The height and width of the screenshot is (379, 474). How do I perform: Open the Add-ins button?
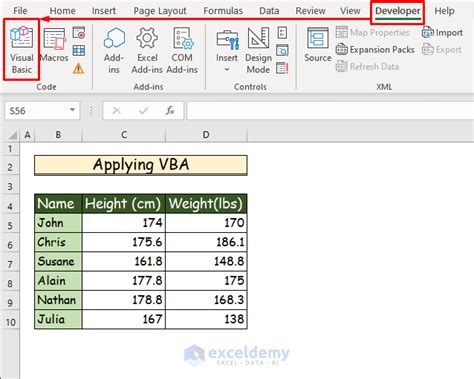pos(114,50)
